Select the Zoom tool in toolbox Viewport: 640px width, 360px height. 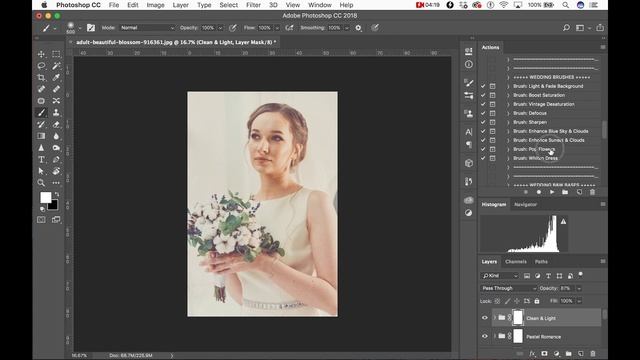click(x=41, y=183)
